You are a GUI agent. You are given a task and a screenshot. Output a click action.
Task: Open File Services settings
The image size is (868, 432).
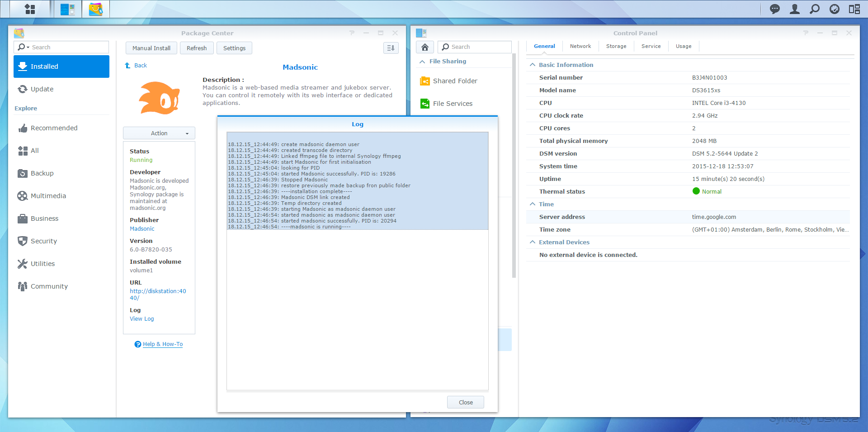[463, 104]
